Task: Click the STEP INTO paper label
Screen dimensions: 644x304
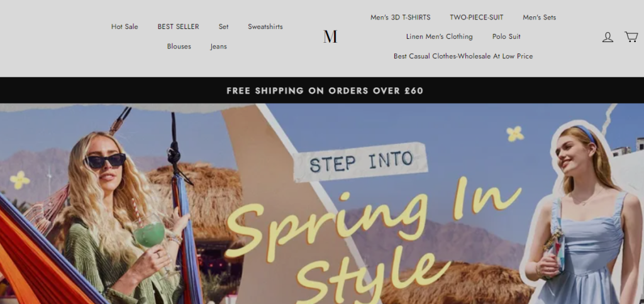Action: click(360, 162)
